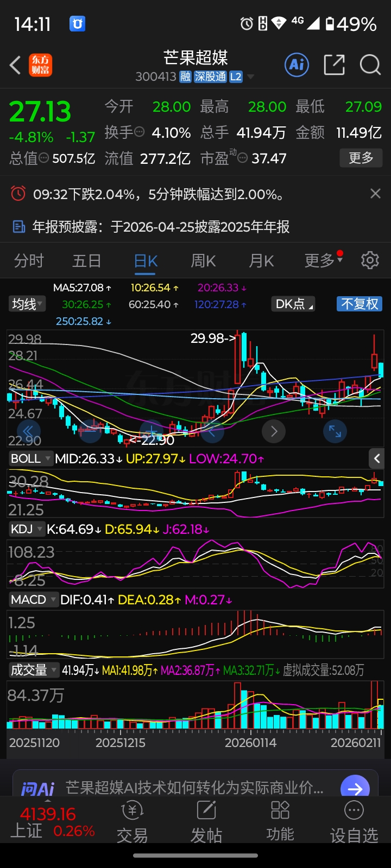The height and width of the screenshot is (868, 391).
Task: Select the 日K chart tab
Action: click(146, 261)
